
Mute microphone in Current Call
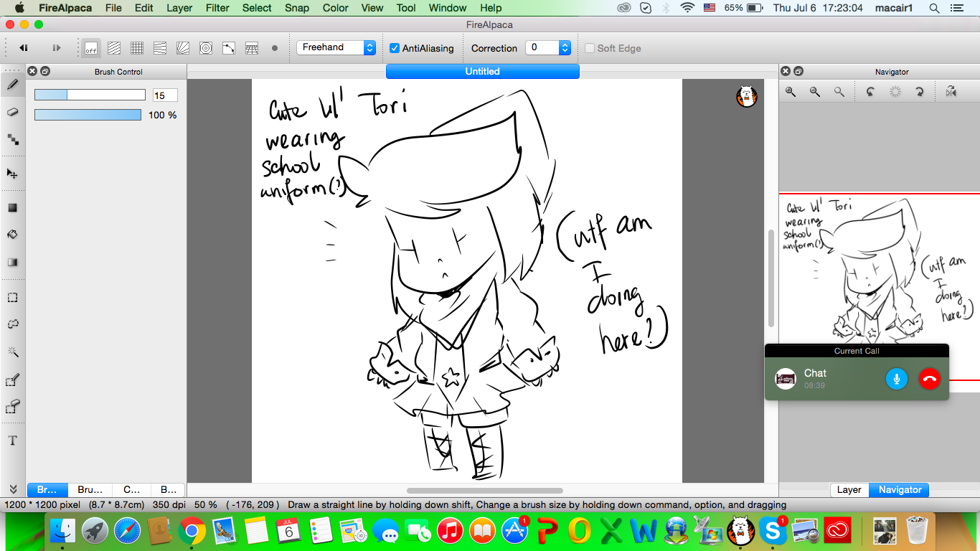point(897,379)
